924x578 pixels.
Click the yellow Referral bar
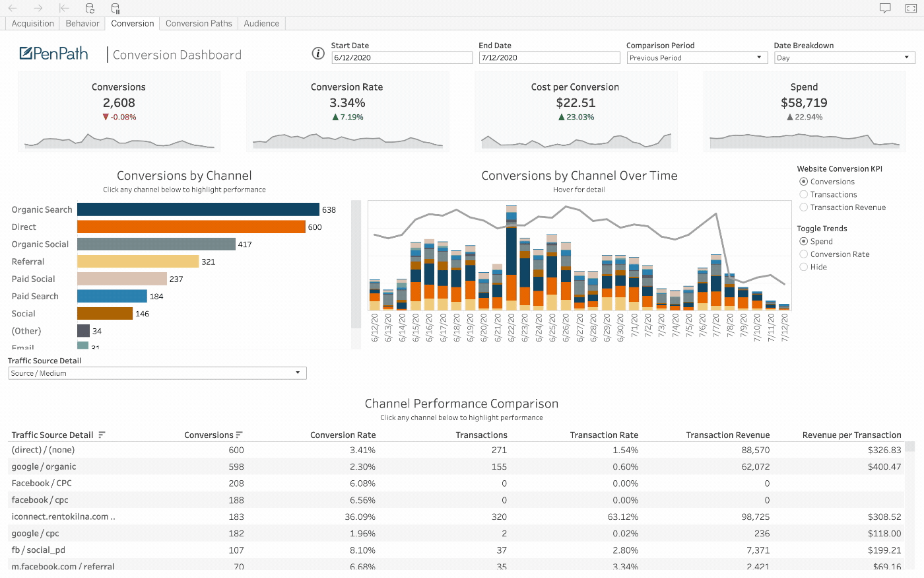click(x=138, y=262)
